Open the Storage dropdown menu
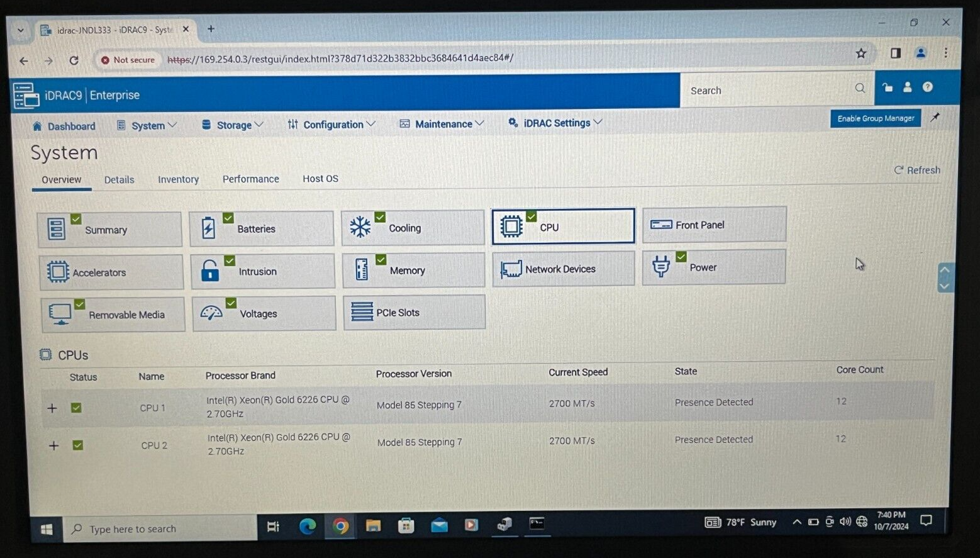This screenshot has height=558, width=980. [x=232, y=125]
